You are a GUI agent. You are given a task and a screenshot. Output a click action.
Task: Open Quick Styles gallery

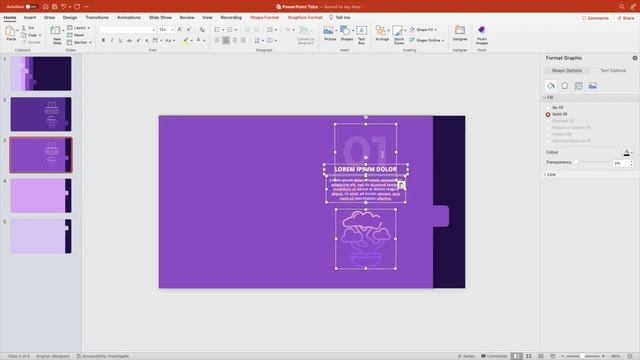tap(399, 34)
